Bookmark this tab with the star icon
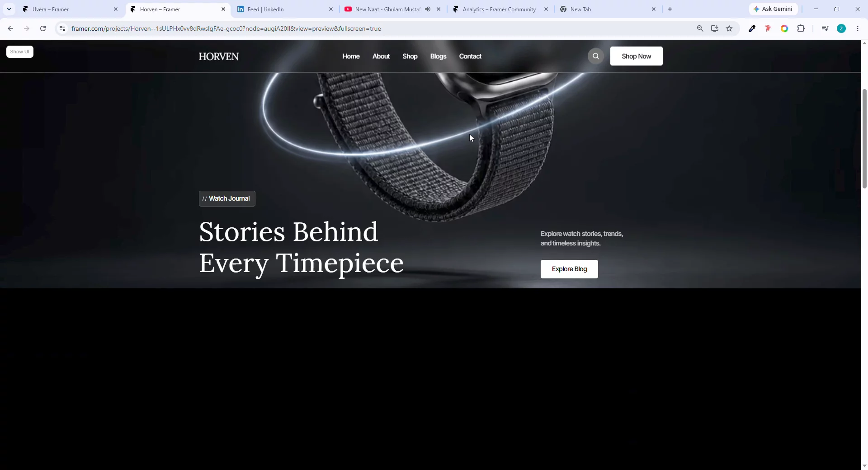The height and width of the screenshot is (470, 868). [729, 28]
